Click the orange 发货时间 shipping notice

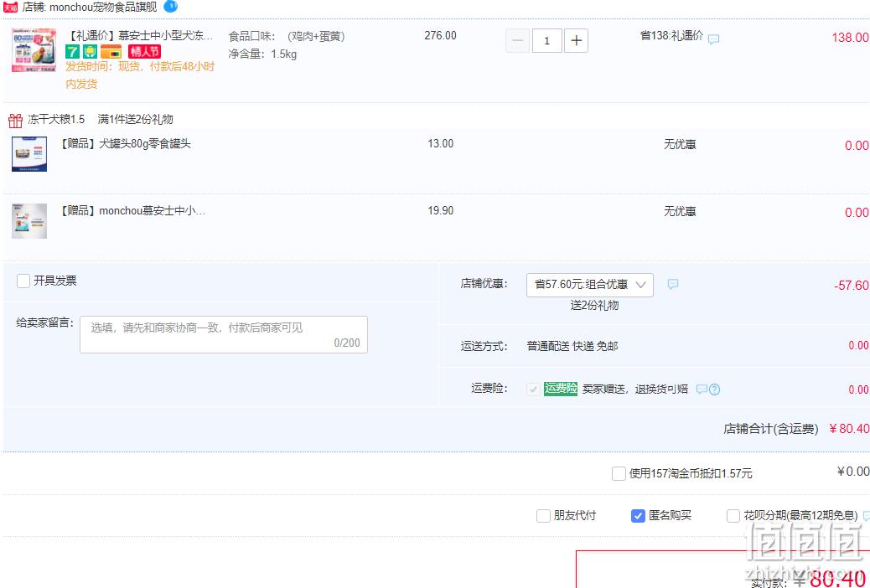coord(140,75)
